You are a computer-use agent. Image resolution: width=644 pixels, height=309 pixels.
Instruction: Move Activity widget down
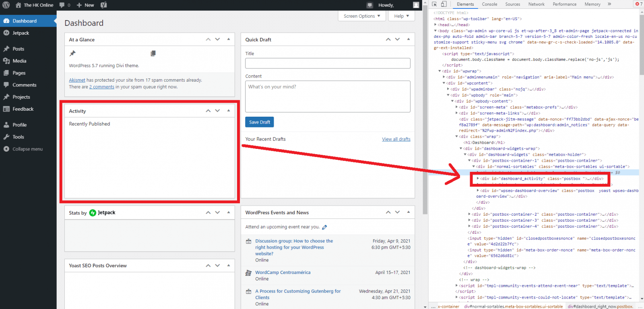point(217,111)
